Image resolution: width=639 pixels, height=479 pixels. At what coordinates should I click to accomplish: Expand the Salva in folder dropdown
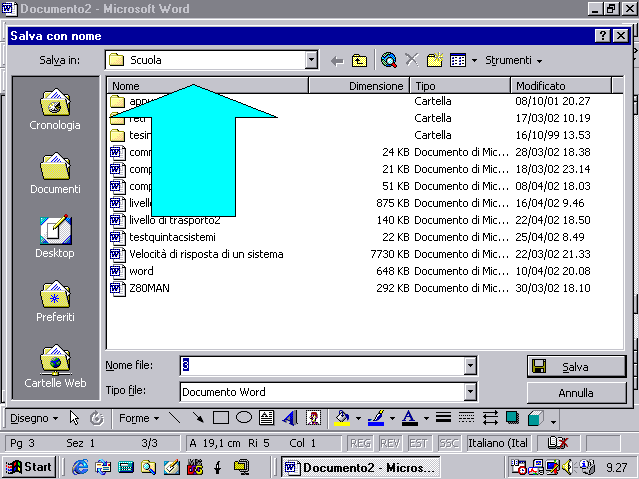[x=311, y=60]
